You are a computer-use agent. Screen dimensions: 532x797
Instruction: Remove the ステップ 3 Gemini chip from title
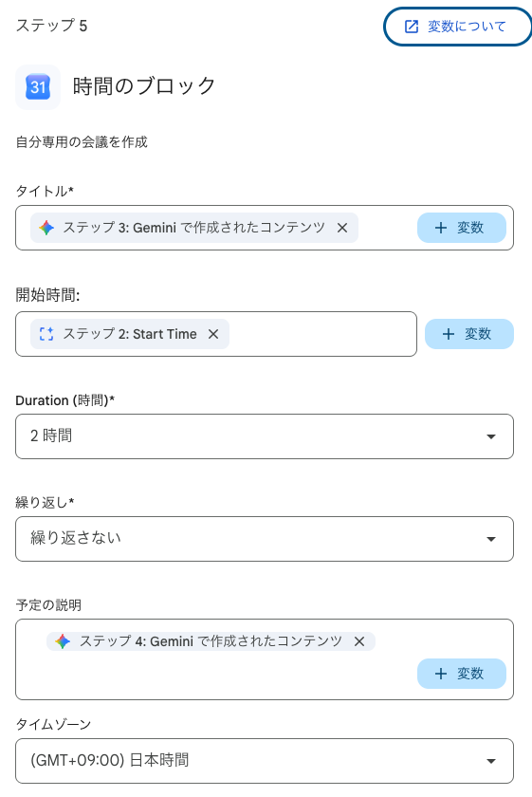click(342, 228)
